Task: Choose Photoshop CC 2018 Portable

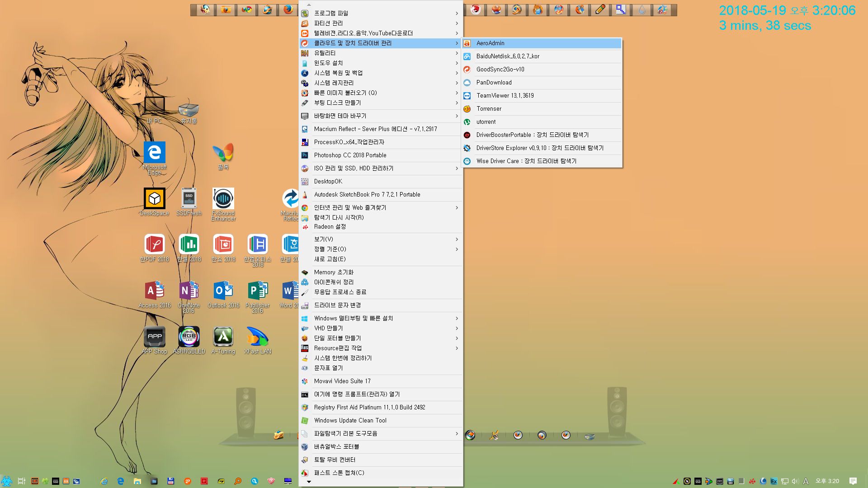Action: click(x=381, y=155)
